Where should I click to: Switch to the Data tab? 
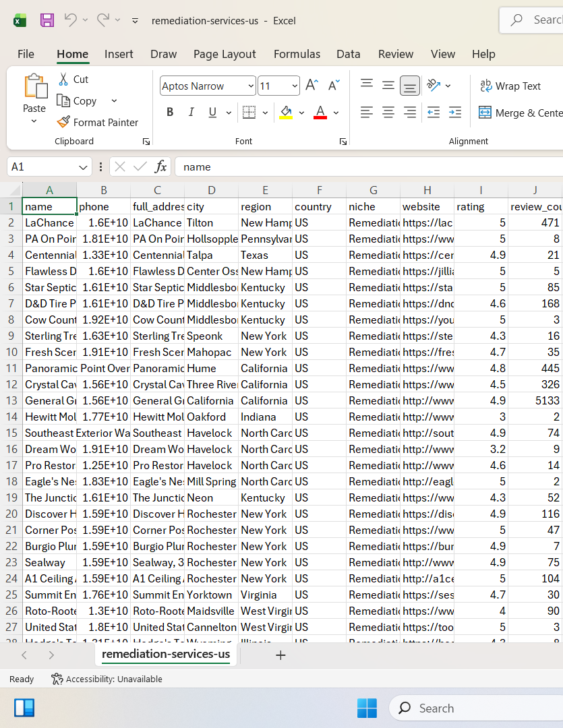(x=349, y=54)
